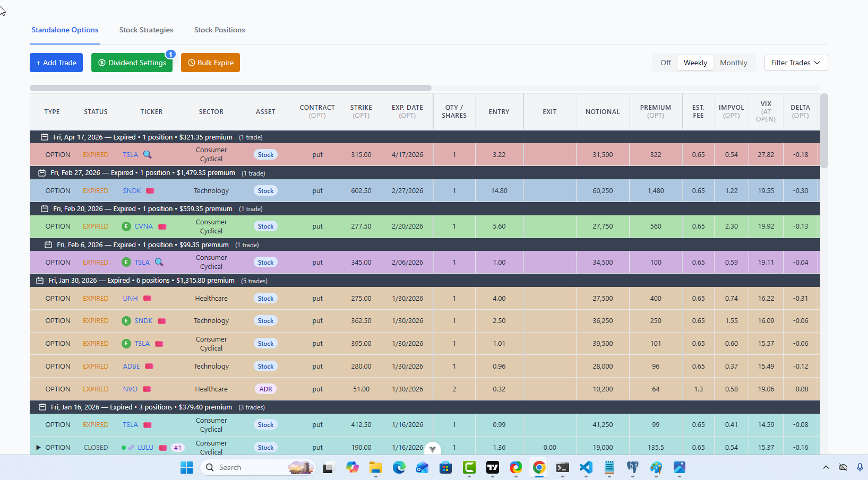Image resolution: width=868 pixels, height=480 pixels.
Task: Click the 135.5 premium cell for LULU
Action: [656, 448]
